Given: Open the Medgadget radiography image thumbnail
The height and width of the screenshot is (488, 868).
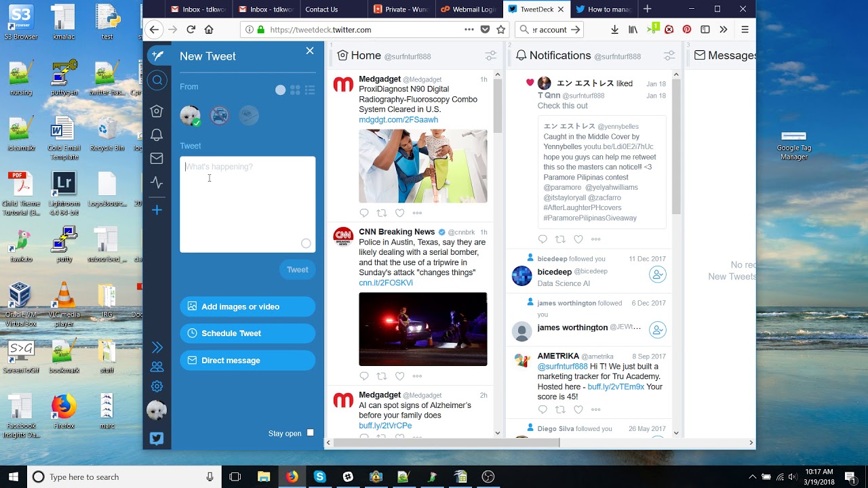Looking at the screenshot, I should 422,166.
